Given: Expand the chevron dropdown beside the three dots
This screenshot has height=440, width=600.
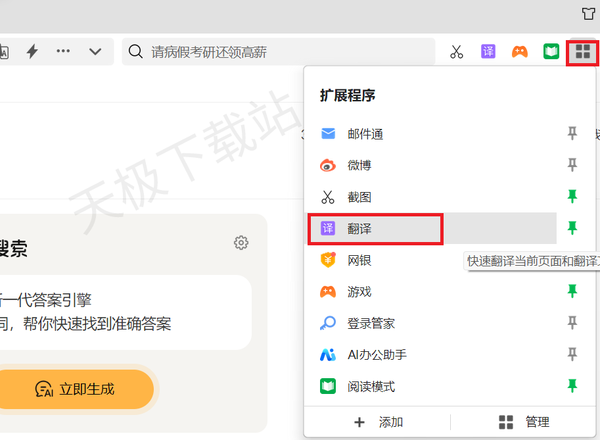Looking at the screenshot, I should pyautogui.click(x=95, y=51).
